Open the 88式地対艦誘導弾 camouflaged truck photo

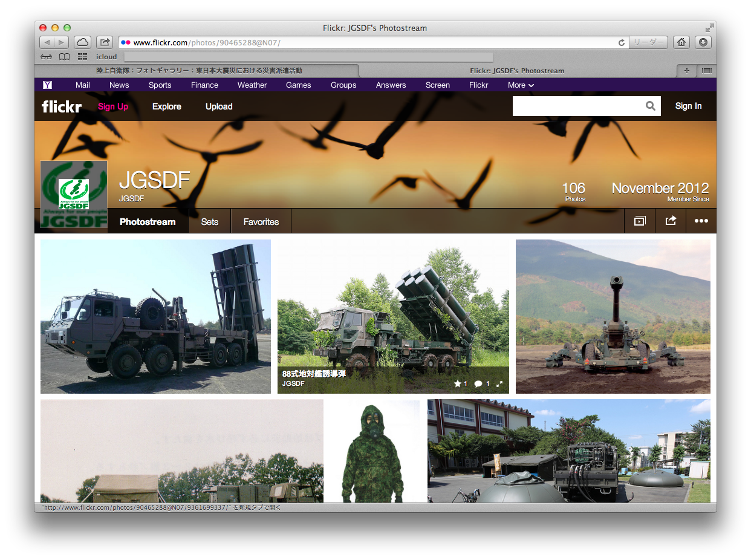393,316
